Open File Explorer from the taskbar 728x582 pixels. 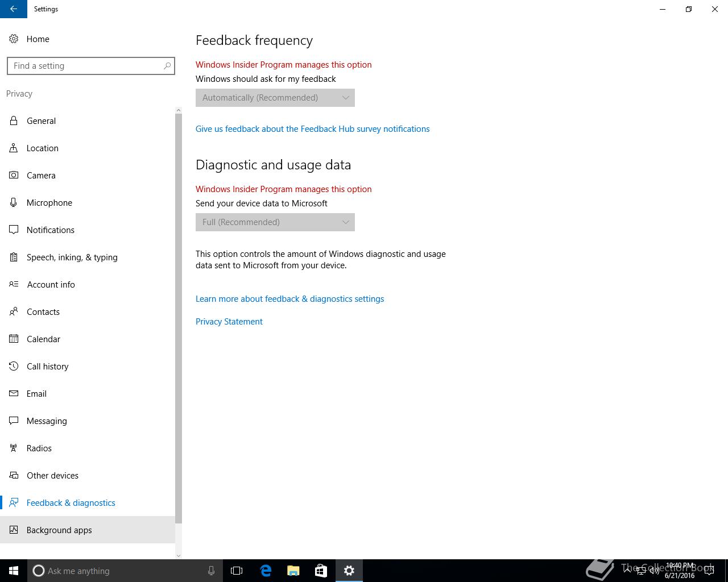click(x=293, y=571)
